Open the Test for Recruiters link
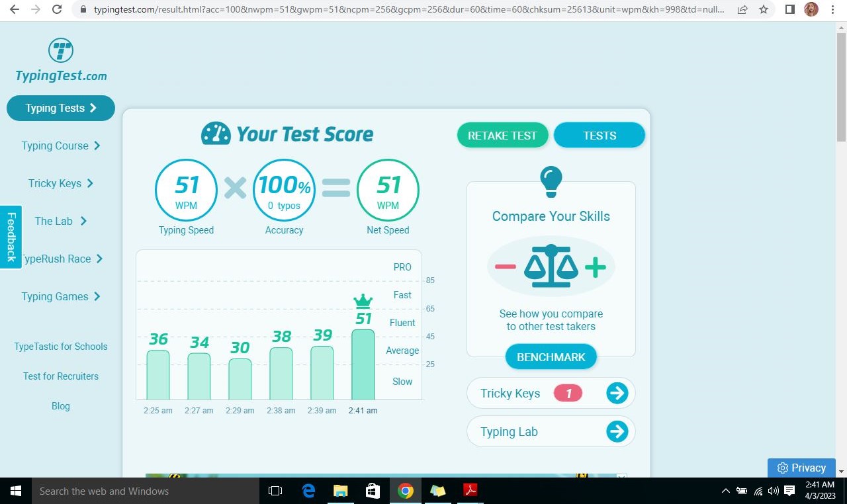Image resolution: width=847 pixels, height=504 pixels. pyautogui.click(x=61, y=376)
